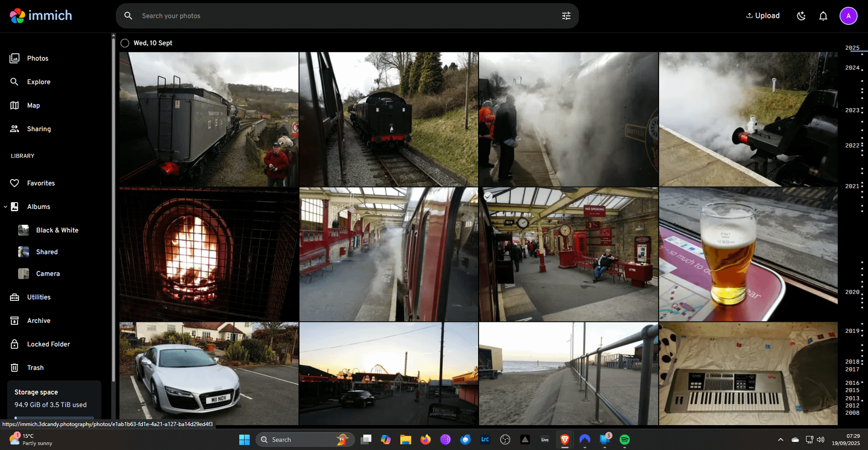The image size is (868, 450).
Task: Open the Sharing section
Action: 38,129
